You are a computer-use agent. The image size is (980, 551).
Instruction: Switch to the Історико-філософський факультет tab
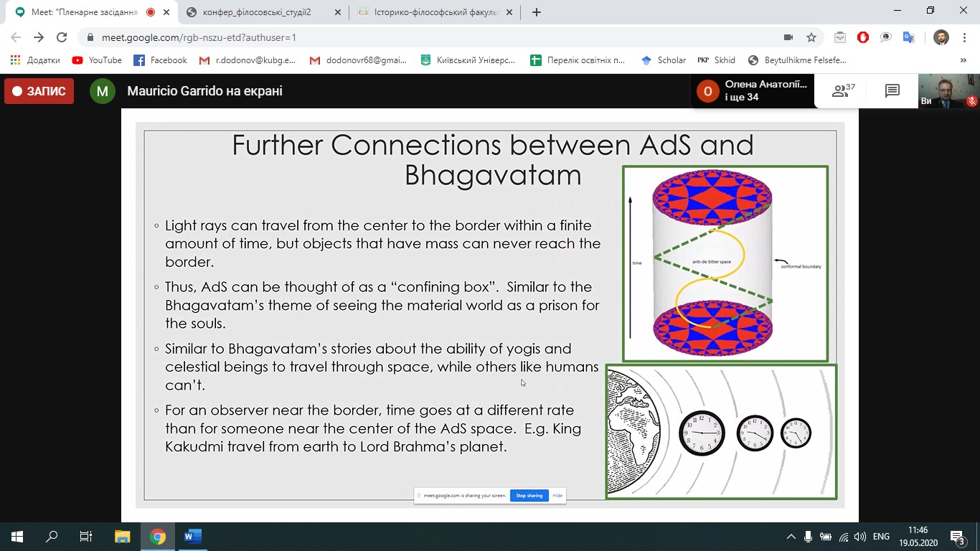[x=433, y=12]
